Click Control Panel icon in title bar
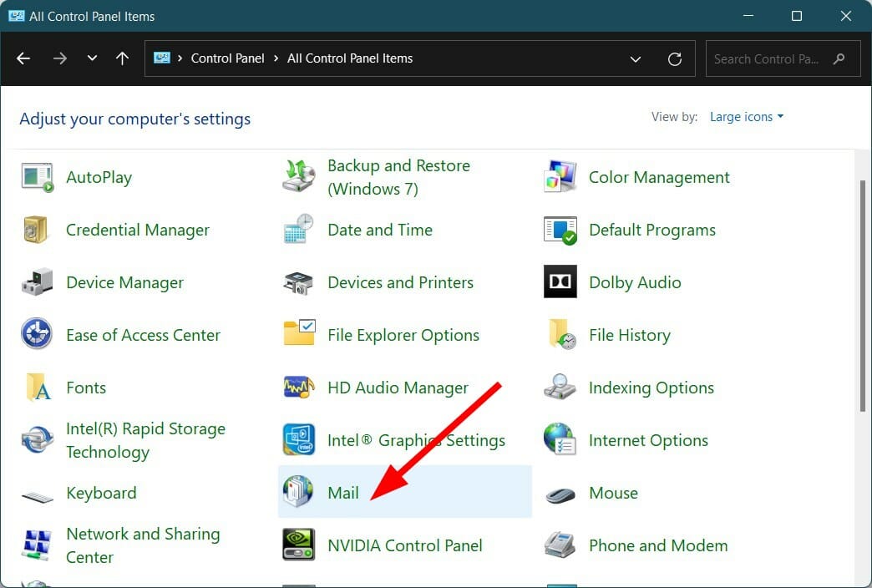Screen dimensions: 872x588 pos(16,16)
